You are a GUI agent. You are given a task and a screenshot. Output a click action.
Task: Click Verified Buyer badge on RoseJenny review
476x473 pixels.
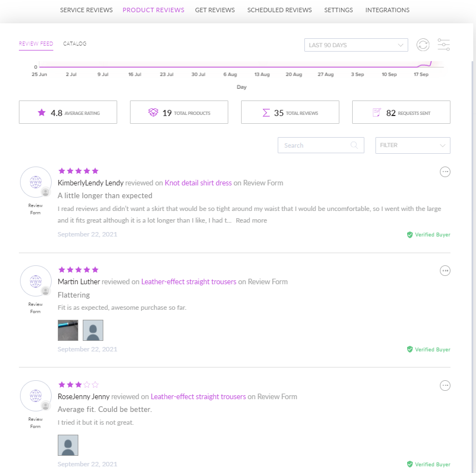click(x=428, y=465)
